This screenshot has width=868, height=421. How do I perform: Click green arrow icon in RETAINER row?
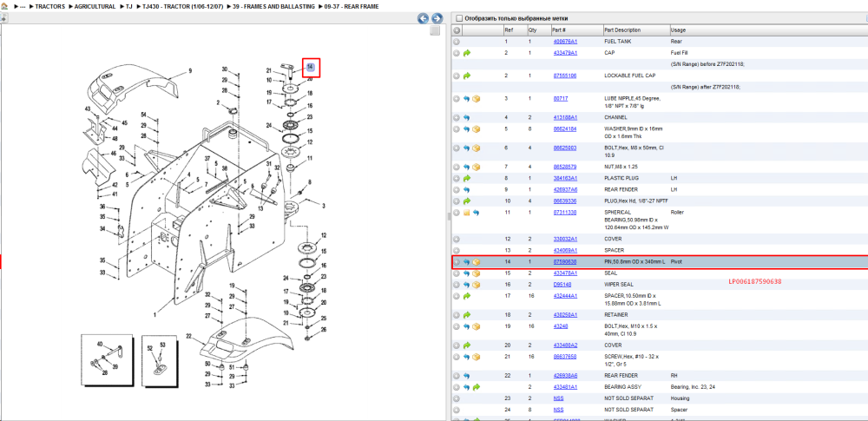pyautogui.click(x=467, y=314)
